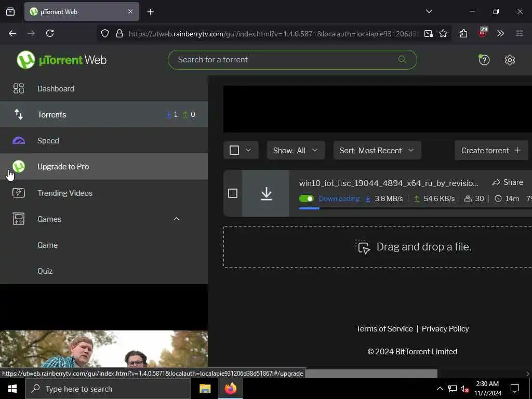
Task: Open the select-all checkbox dropdown arrow
Action: tap(248, 150)
